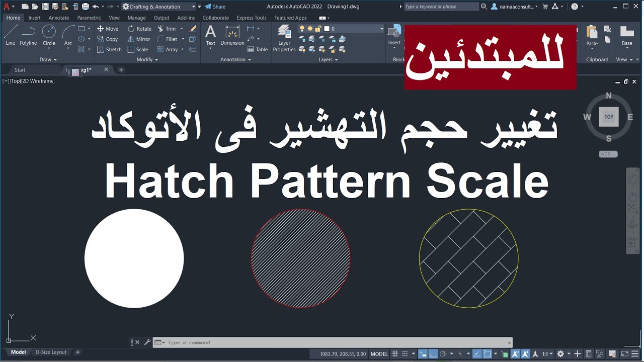Click the Rotate tool
Image resolution: width=644 pixels, height=362 pixels.
click(x=139, y=29)
